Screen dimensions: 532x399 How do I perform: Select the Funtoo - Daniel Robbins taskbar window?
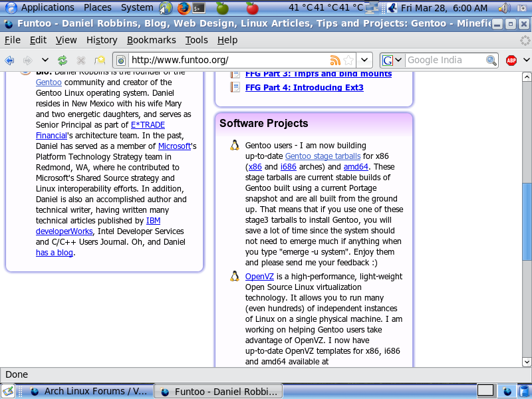[x=219, y=392]
